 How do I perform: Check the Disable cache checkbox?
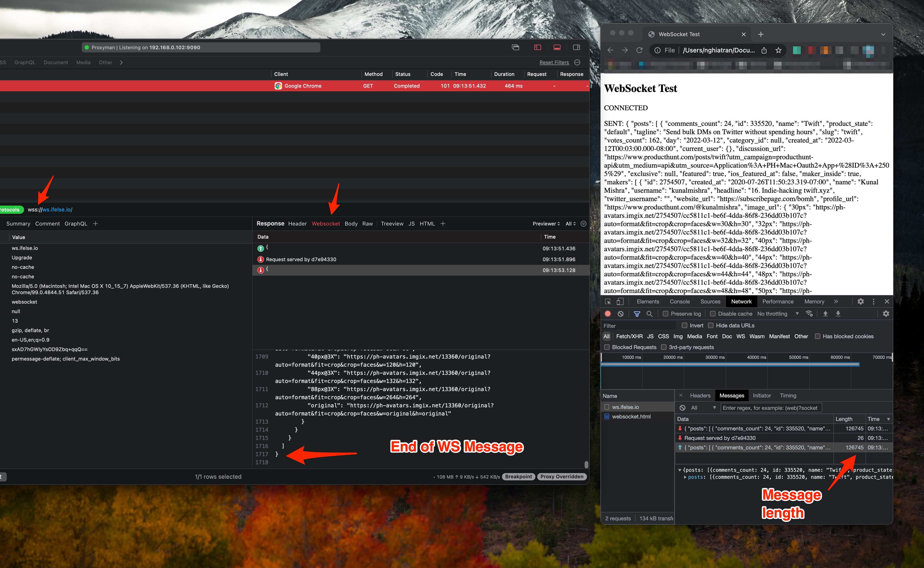coord(713,314)
